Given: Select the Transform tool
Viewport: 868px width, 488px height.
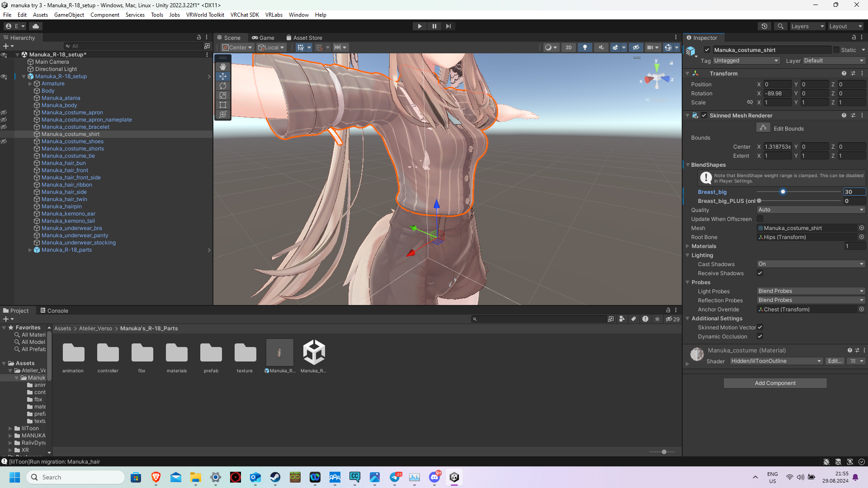Looking at the screenshot, I should pos(222,114).
